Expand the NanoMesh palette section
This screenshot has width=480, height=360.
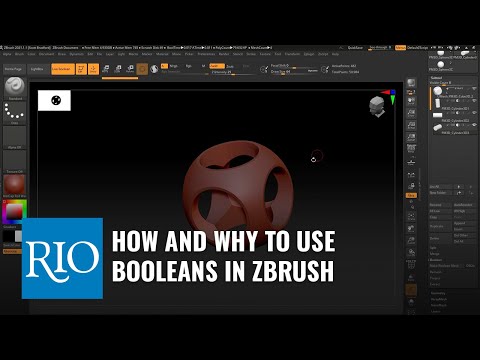pos(439,305)
